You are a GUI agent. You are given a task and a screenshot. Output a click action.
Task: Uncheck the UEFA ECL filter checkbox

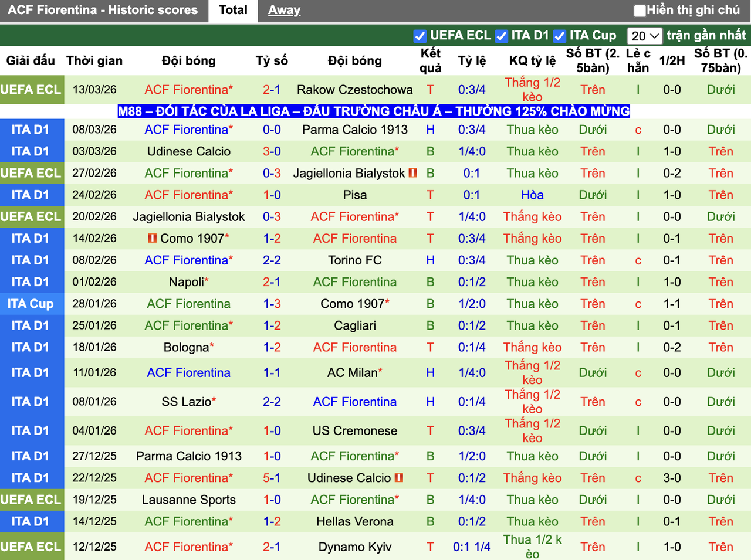click(420, 36)
